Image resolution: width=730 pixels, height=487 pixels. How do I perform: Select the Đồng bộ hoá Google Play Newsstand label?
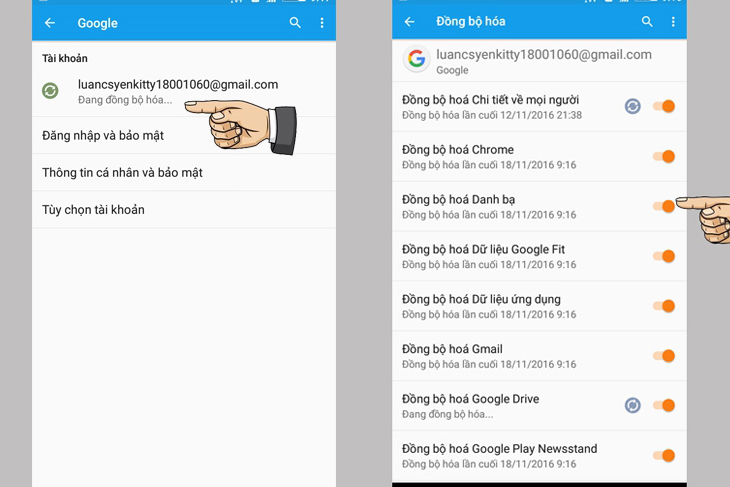click(500, 449)
